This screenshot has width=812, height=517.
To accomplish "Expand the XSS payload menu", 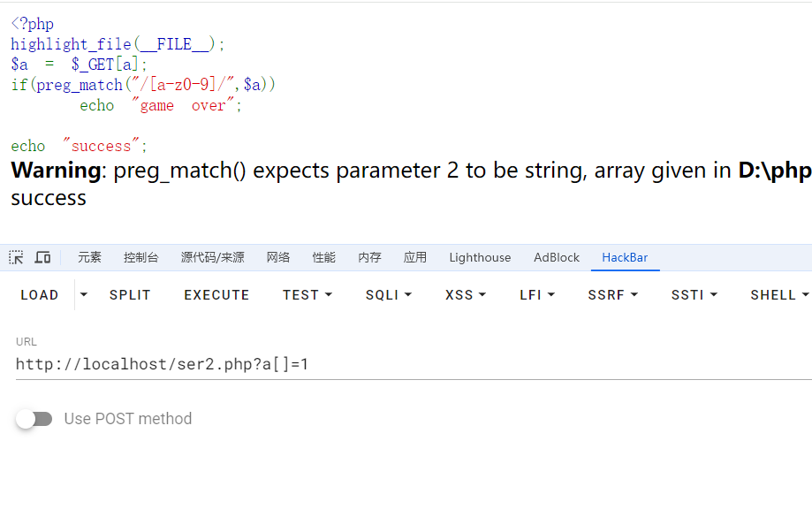I will 466,295.
